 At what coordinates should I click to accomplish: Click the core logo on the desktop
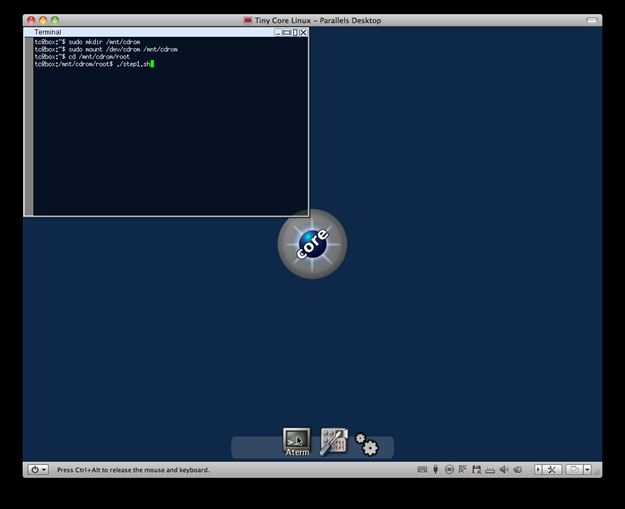(312, 244)
